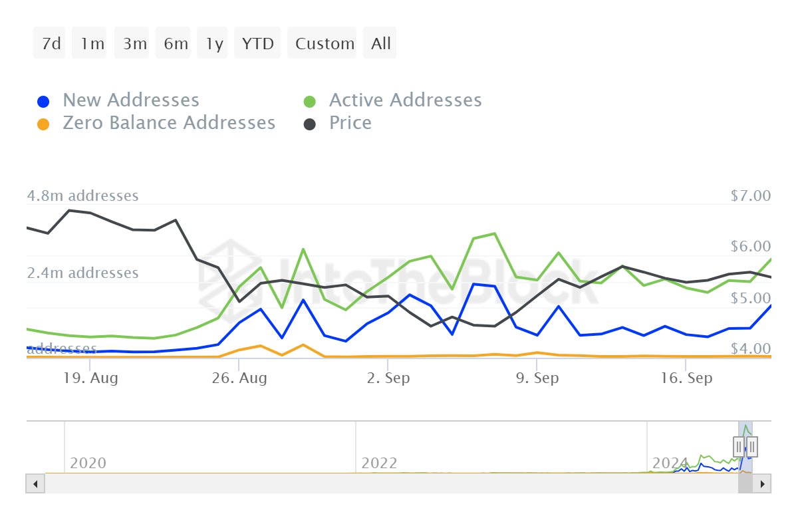Switch to 3m time range
Viewport: 798px width, 532px height.
click(x=134, y=44)
